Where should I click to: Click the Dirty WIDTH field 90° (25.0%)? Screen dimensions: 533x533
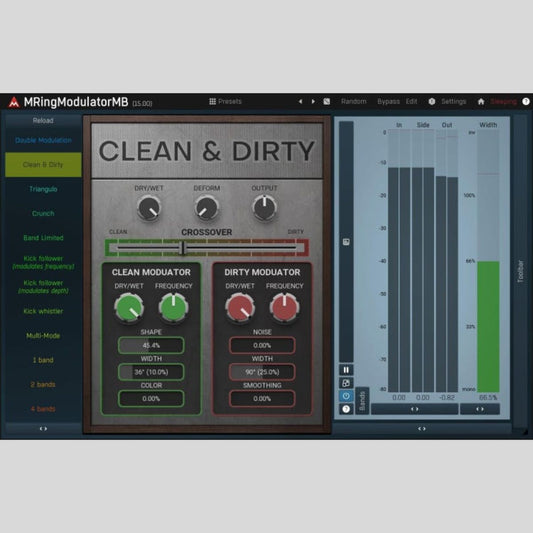point(262,372)
